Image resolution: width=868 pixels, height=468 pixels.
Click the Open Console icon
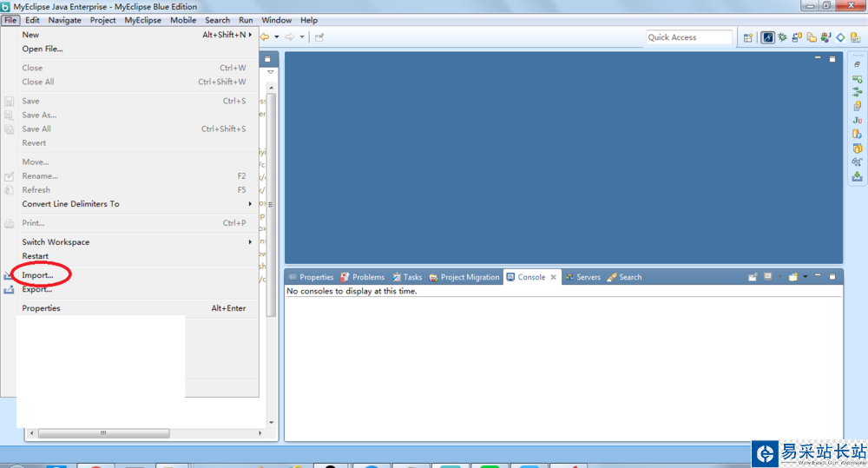point(793,277)
